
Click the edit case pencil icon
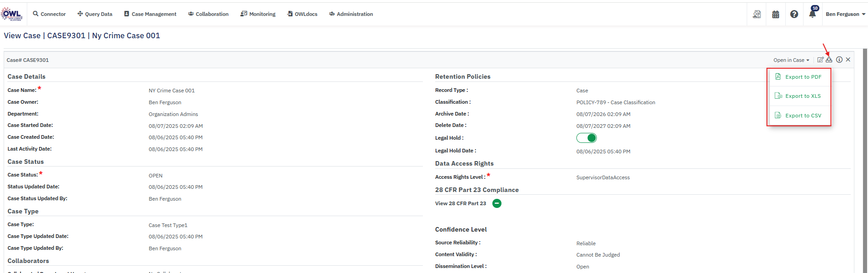coord(820,60)
